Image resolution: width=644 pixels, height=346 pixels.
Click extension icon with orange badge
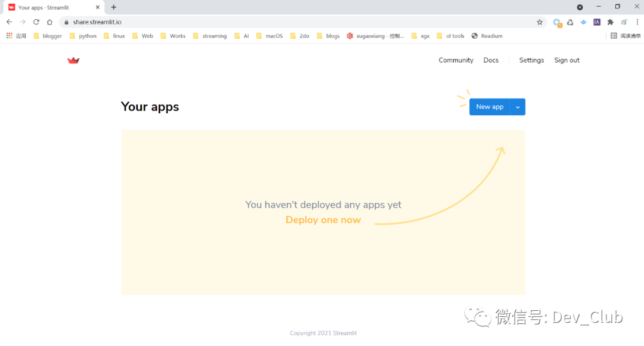click(x=557, y=23)
